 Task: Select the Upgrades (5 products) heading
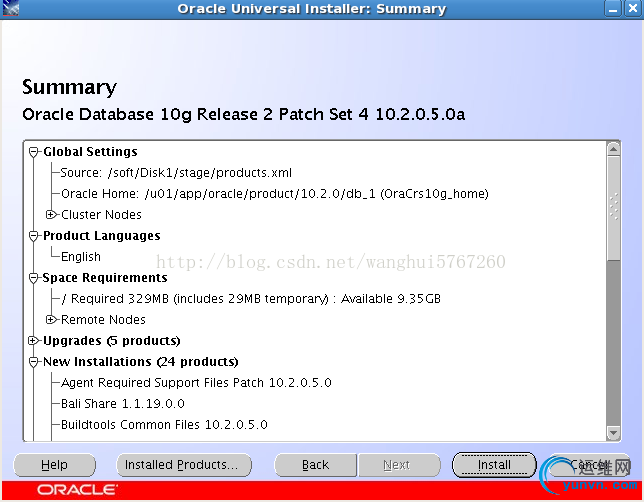(x=112, y=341)
